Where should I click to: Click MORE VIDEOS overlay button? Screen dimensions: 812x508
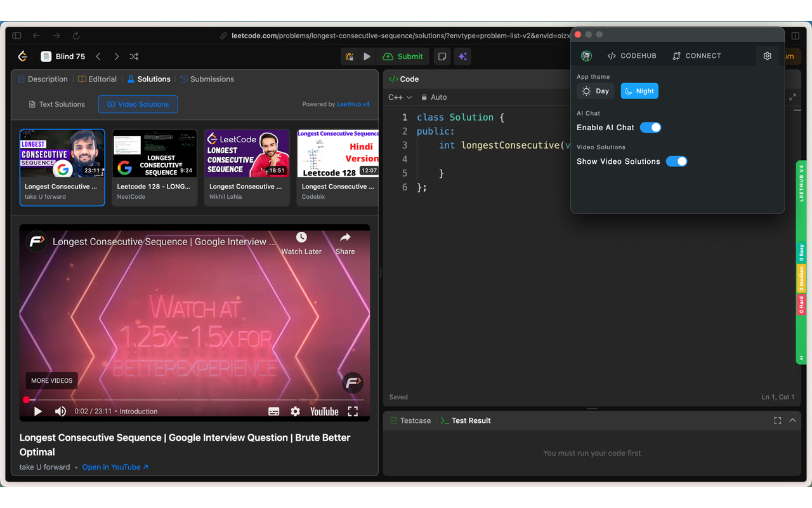(52, 380)
